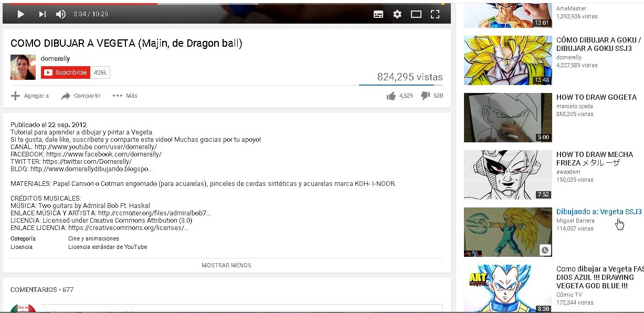Click the play button in the video player

click(x=21, y=14)
